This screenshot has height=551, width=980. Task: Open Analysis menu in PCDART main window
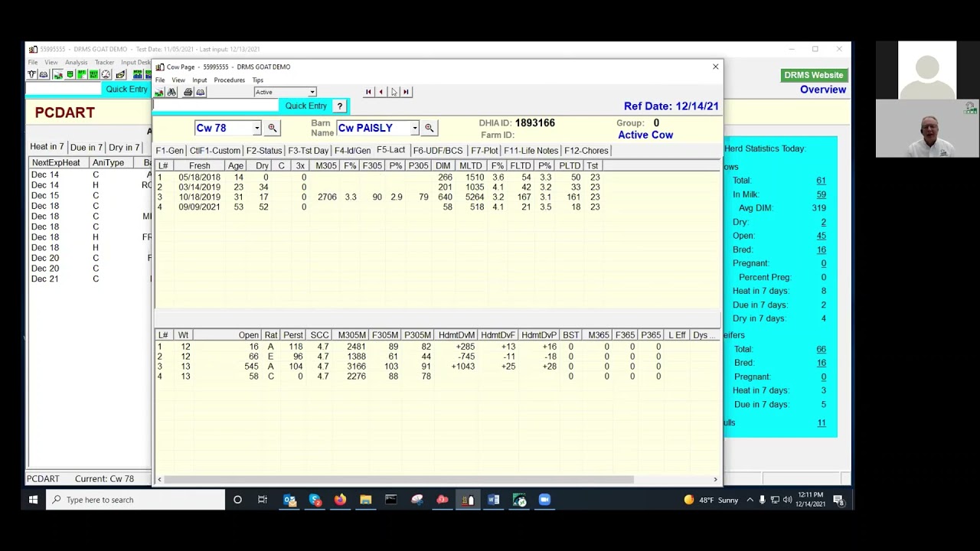(x=76, y=63)
